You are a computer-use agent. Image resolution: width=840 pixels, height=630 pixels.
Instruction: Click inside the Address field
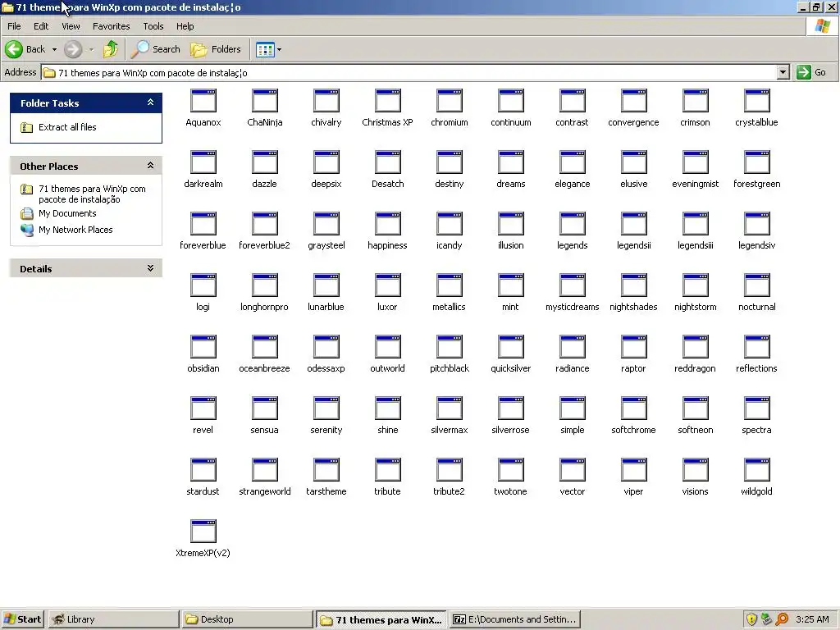tap(410, 72)
